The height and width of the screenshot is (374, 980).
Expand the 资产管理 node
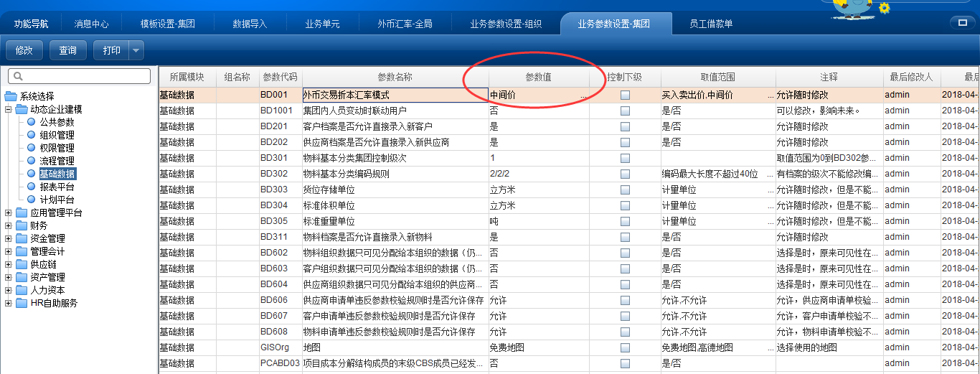pos(9,277)
